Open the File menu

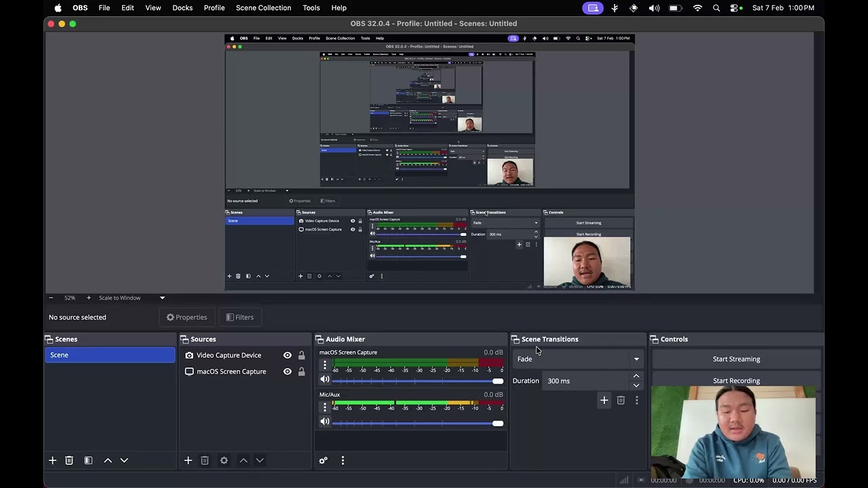(x=104, y=8)
